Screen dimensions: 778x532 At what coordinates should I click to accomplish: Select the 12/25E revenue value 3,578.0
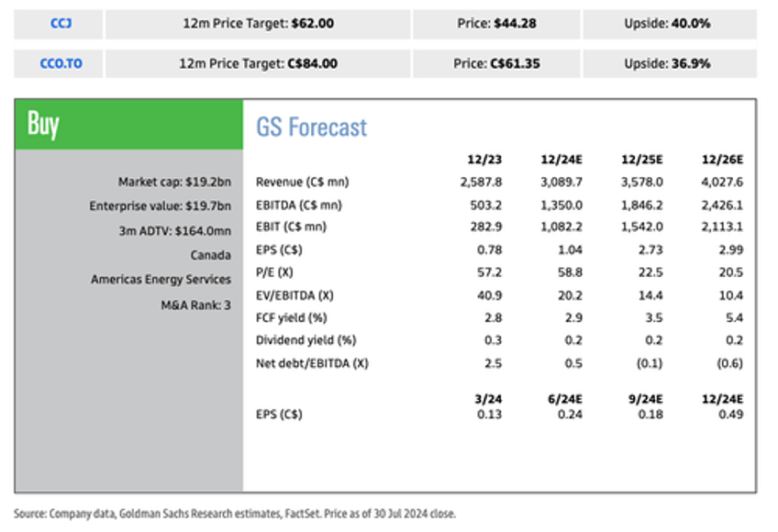[x=642, y=183]
